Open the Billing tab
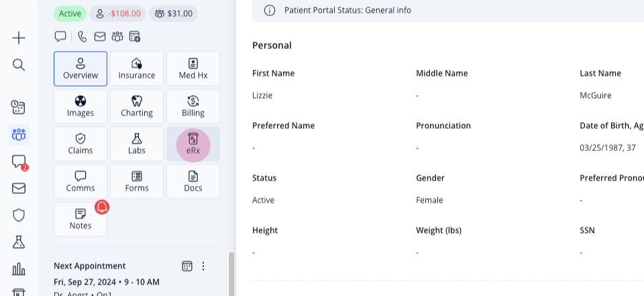This screenshot has width=644, height=296. (x=193, y=107)
